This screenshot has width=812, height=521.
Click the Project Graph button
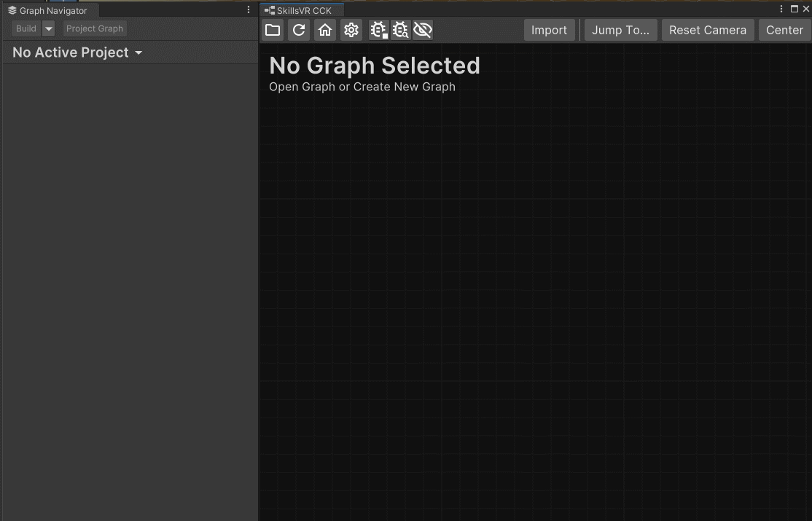click(95, 28)
